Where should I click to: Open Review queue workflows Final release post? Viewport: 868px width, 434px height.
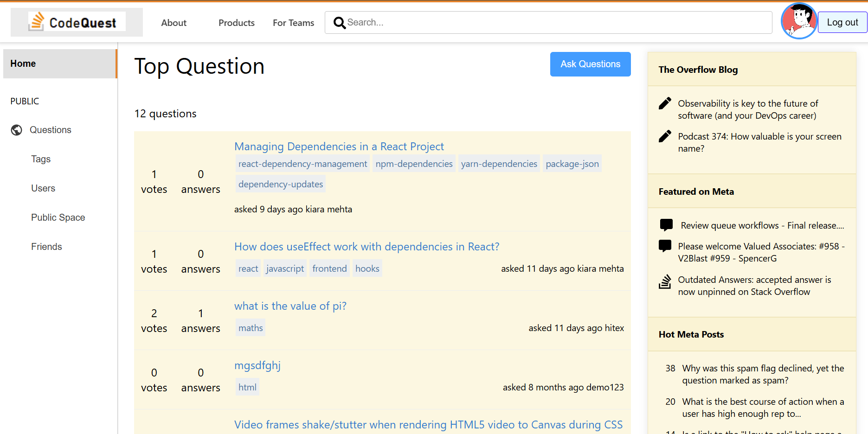762,225
